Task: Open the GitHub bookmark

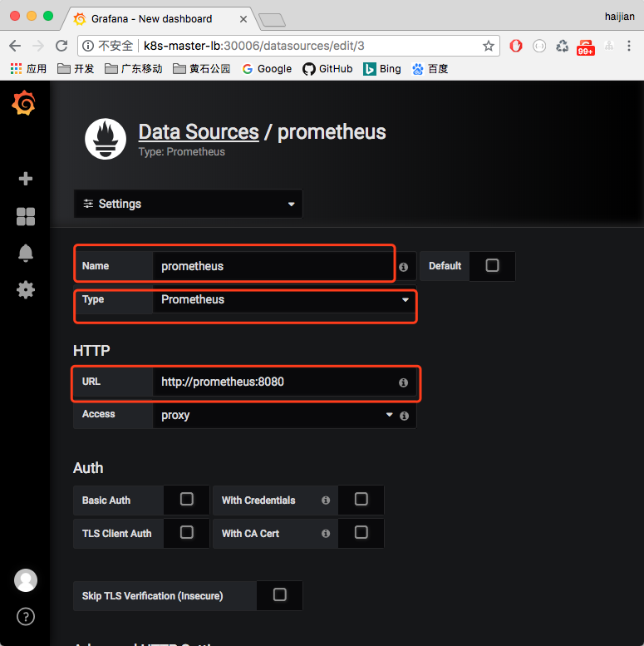Action: (x=327, y=69)
